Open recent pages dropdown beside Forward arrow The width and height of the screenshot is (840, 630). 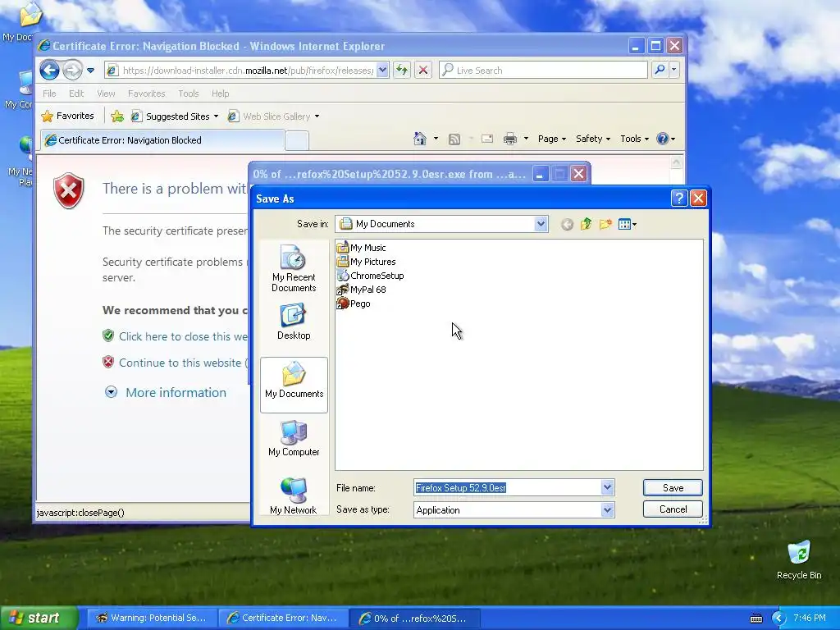(90, 71)
